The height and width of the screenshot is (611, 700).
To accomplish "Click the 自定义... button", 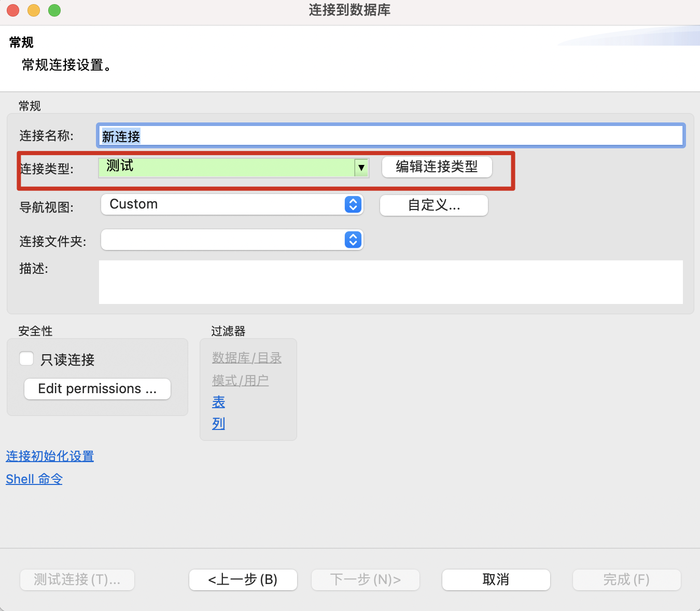I will pos(433,205).
